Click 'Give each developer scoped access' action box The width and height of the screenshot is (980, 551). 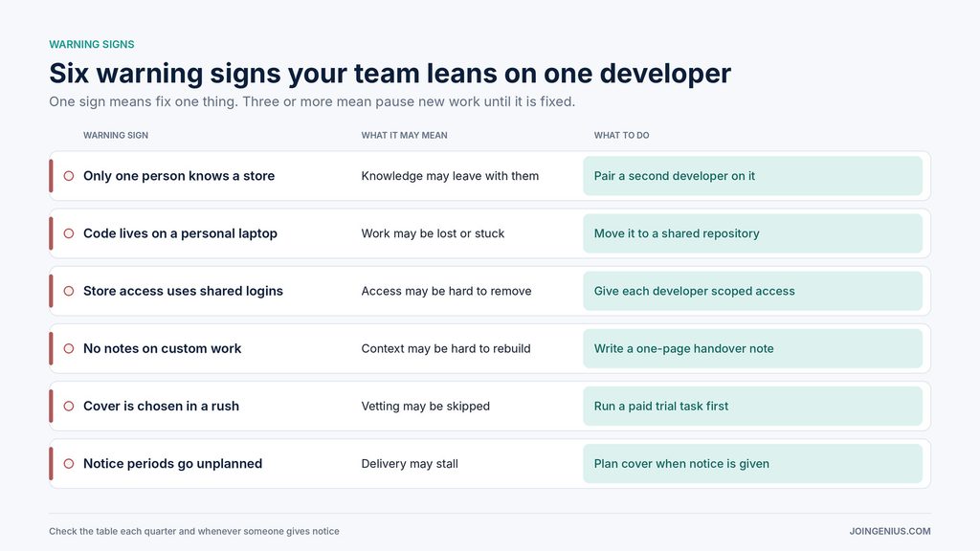pos(752,291)
